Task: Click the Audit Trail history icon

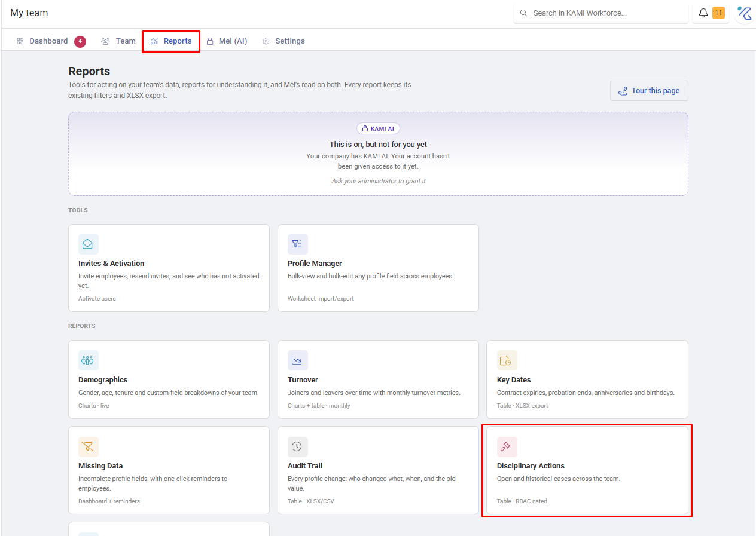Action: 298,446
